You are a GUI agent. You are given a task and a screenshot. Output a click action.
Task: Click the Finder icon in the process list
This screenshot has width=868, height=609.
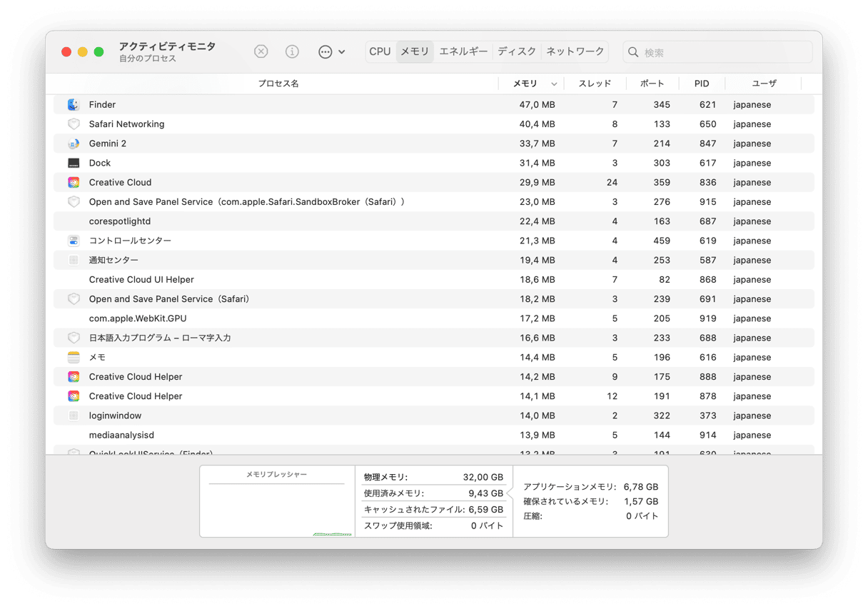click(x=73, y=104)
